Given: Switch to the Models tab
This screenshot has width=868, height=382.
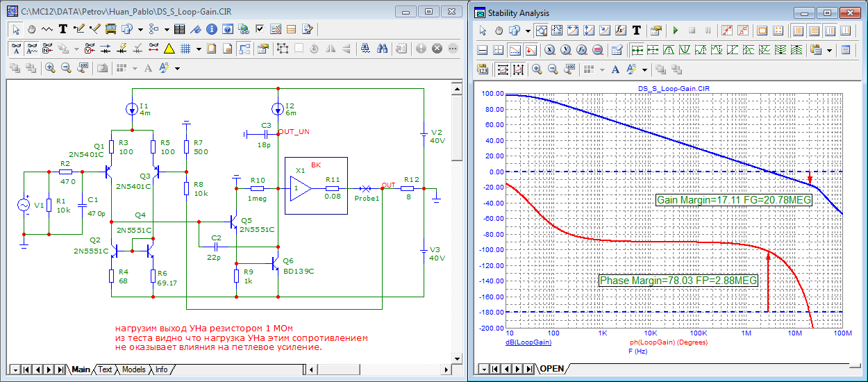Looking at the screenshot, I should coord(133,369).
